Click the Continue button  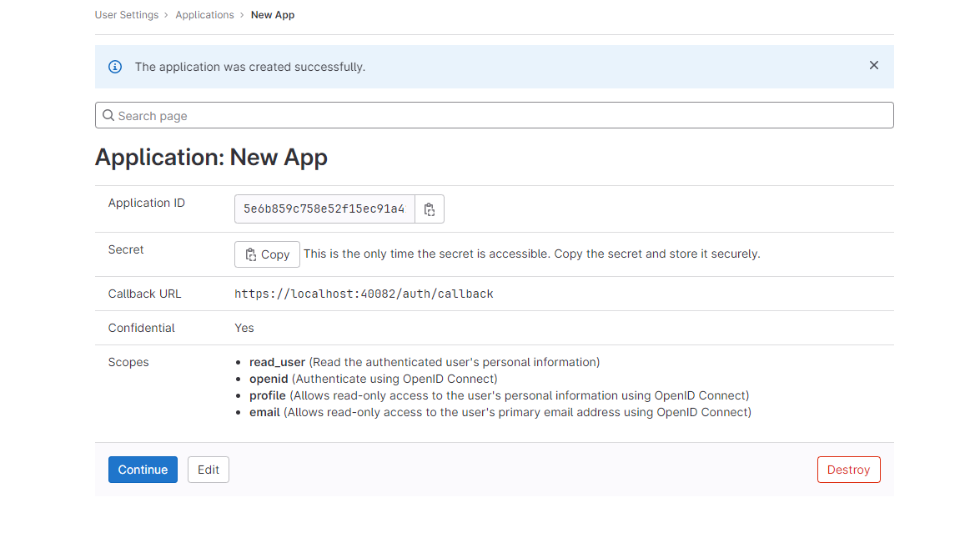[x=143, y=469]
